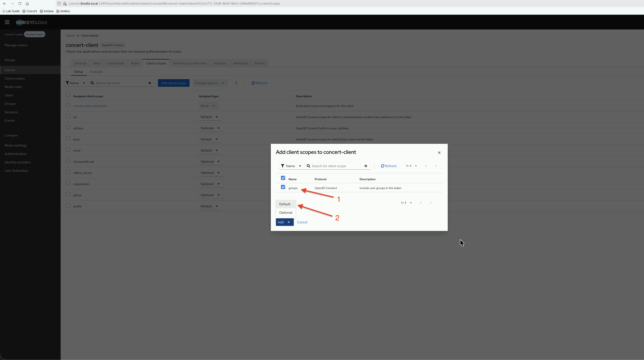644x360 pixels.
Task: Check the microprofile-jwt row checkbox
Action: pyautogui.click(x=68, y=161)
